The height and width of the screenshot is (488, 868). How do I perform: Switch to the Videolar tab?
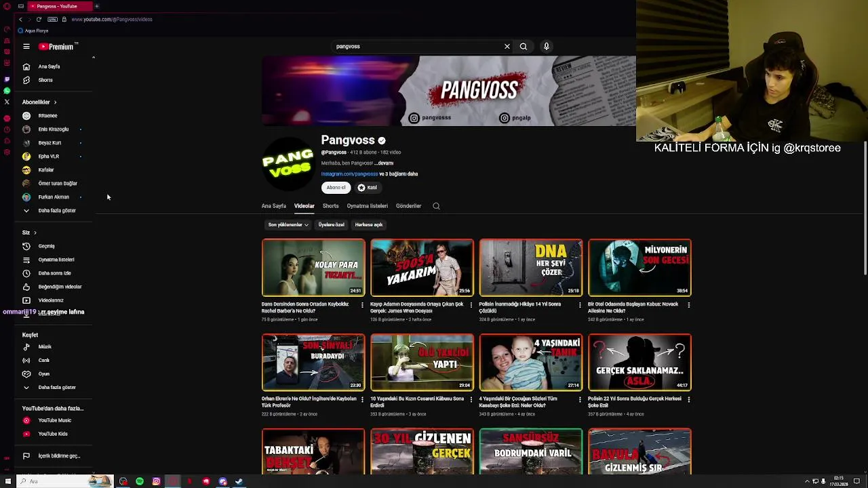coord(304,206)
